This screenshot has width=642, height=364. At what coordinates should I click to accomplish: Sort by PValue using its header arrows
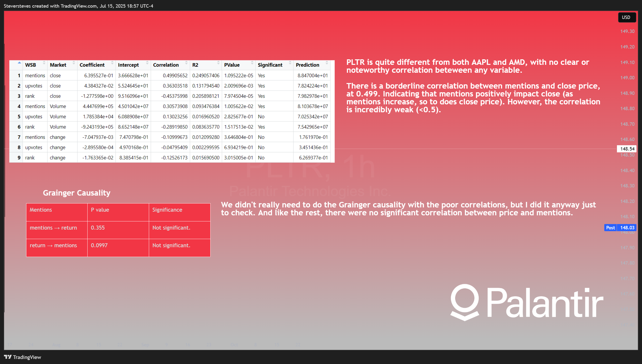coord(252,63)
